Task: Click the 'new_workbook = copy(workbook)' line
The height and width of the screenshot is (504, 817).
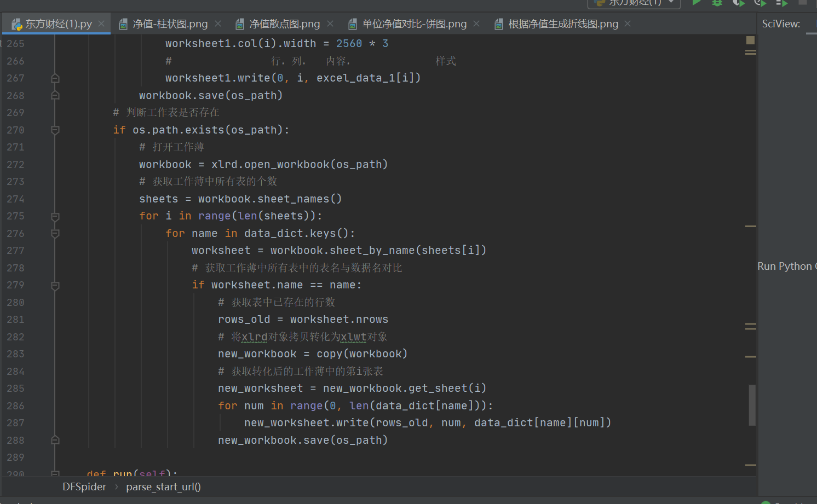Action: tap(313, 354)
